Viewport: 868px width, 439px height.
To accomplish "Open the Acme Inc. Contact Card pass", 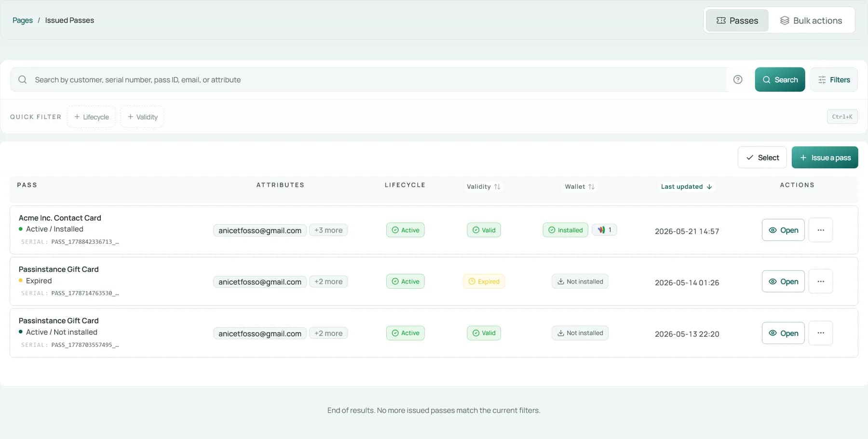I will coord(783,230).
